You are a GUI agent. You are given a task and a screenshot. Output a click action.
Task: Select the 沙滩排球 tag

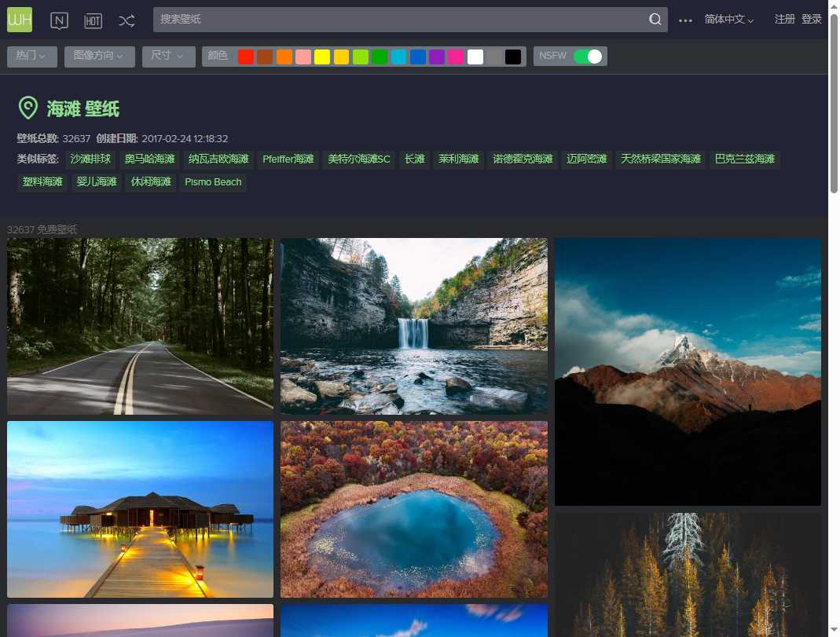(90, 159)
